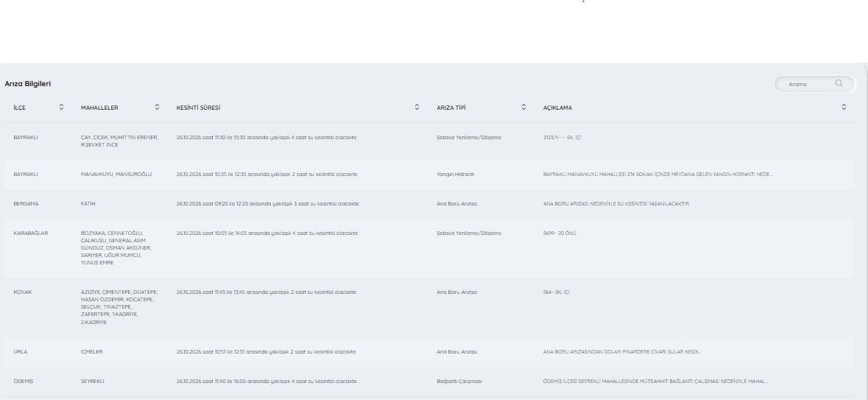Viewport: 868px width, 400px height.
Task: Click the İLÇE column header
Action: pyautogui.click(x=19, y=108)
